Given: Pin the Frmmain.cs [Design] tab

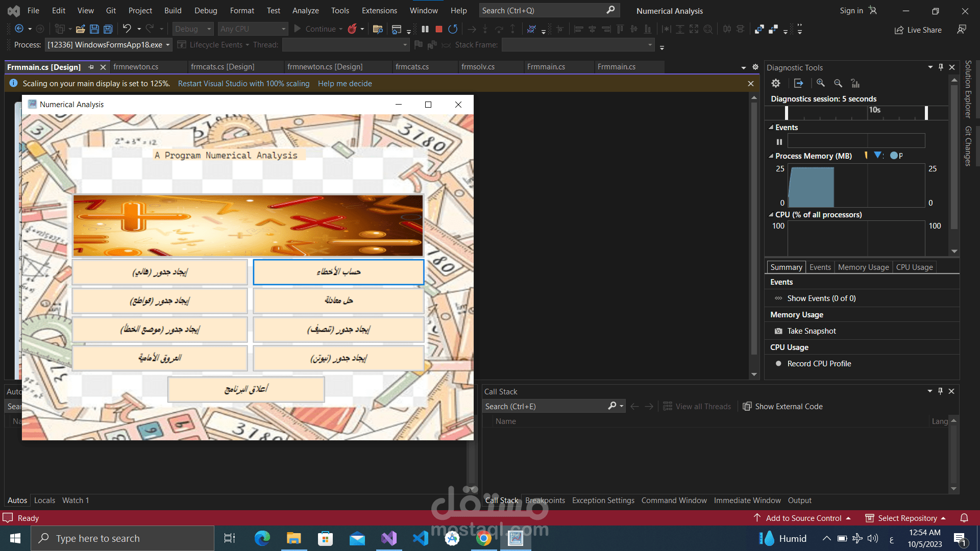Looking at the screenshot, I should pos(91,67).
